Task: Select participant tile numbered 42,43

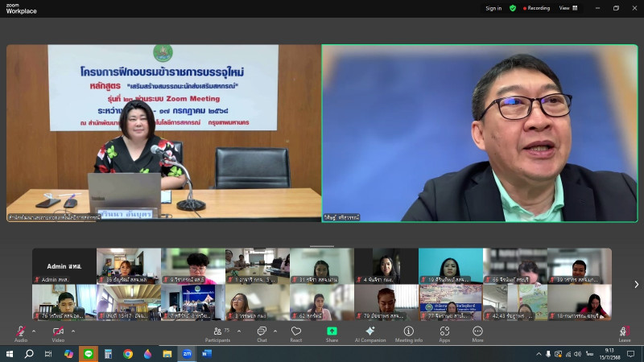Action: 515,302
